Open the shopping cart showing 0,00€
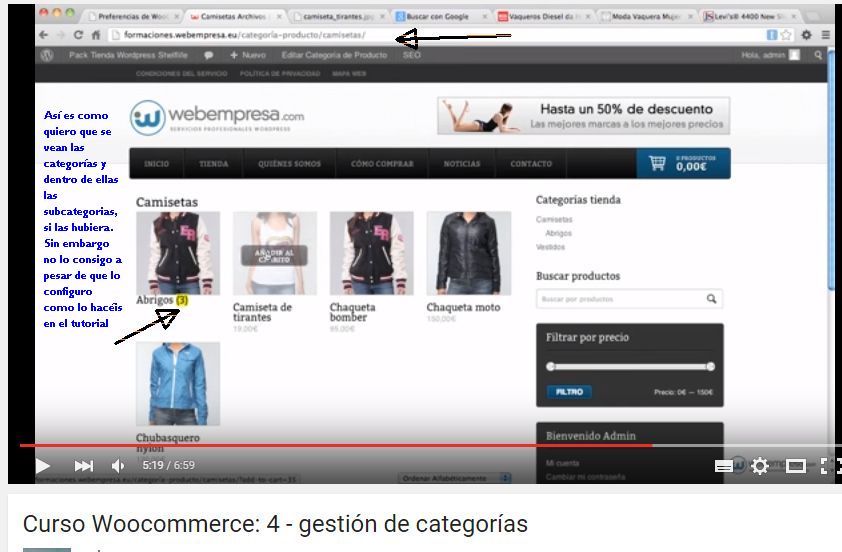 pos(683,163)
